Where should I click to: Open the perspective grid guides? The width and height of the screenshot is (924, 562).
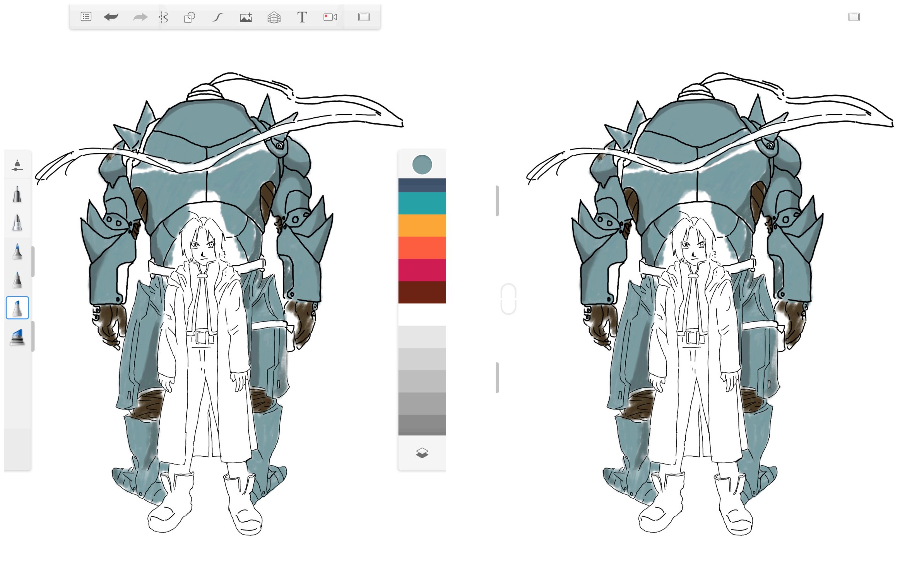274,17
